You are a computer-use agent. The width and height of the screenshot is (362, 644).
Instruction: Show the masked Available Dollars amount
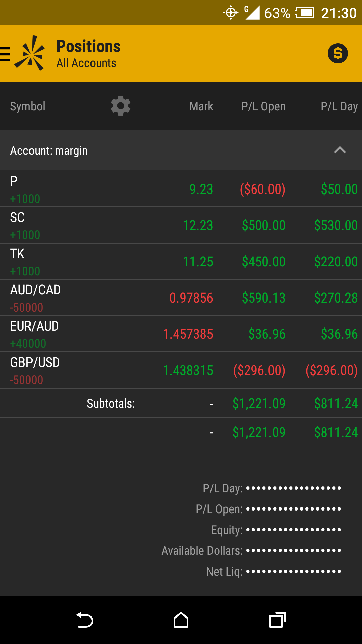[294, 550]
